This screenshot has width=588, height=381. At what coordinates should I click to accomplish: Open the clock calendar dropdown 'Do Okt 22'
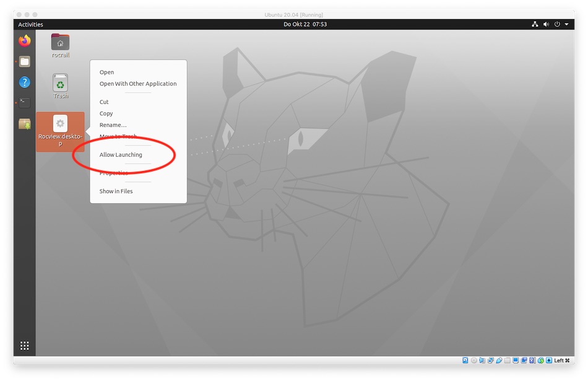point(305,24)
